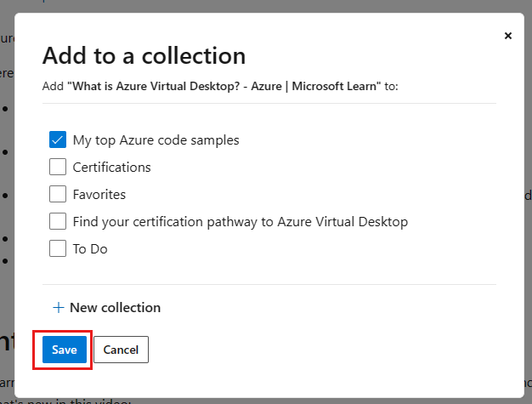Close the Add to a collection dialog
Screen dimensions: 532x404
[508, 36]
